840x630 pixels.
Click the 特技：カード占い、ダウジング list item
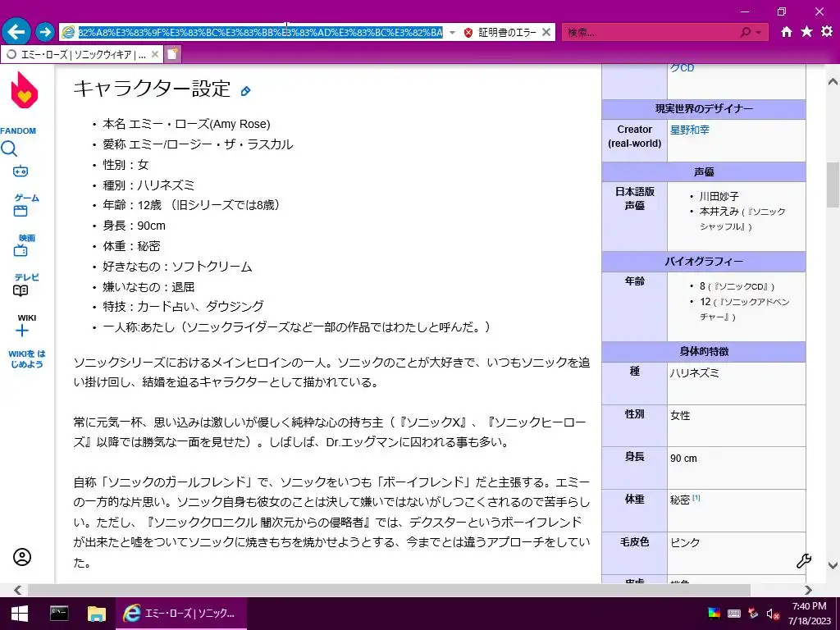(x=183, y=307)
